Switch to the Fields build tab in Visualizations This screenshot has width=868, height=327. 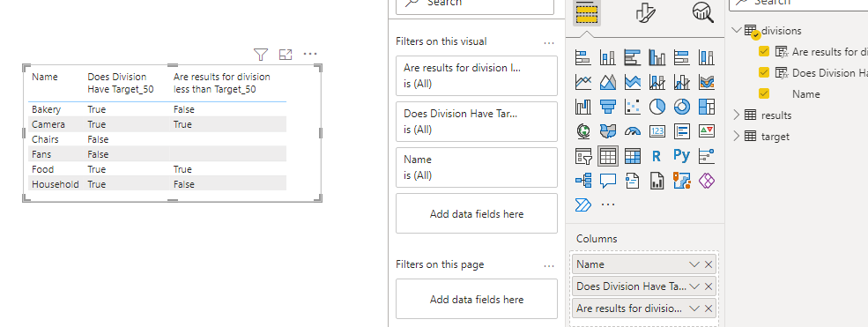pos(587,12)
